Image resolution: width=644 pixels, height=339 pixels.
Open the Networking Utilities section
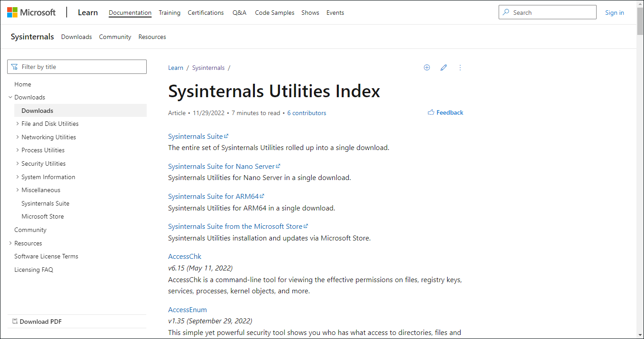point(48,137)
